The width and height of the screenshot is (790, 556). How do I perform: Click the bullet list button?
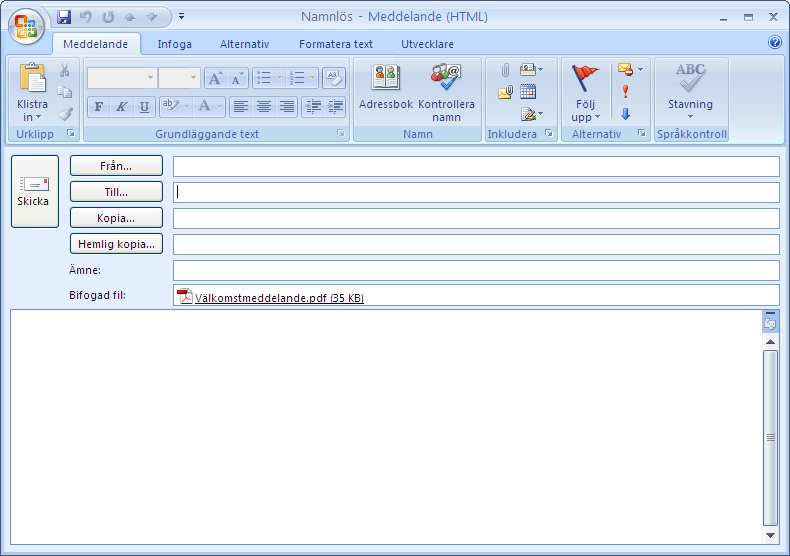click(x=264, y=78)
